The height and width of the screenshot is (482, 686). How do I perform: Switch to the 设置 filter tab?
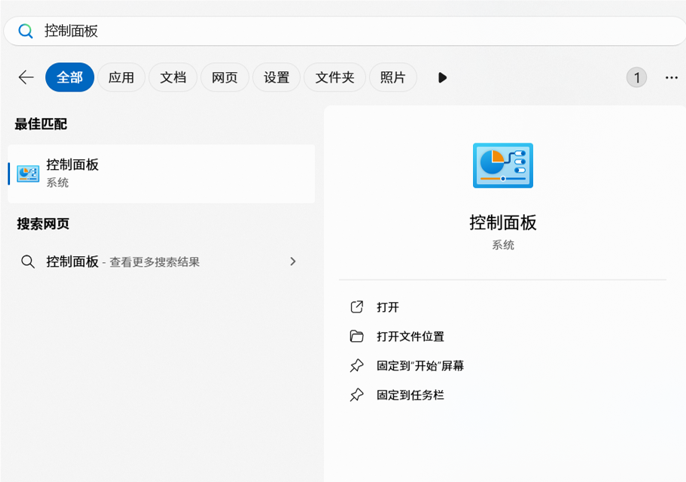[277, 78]
